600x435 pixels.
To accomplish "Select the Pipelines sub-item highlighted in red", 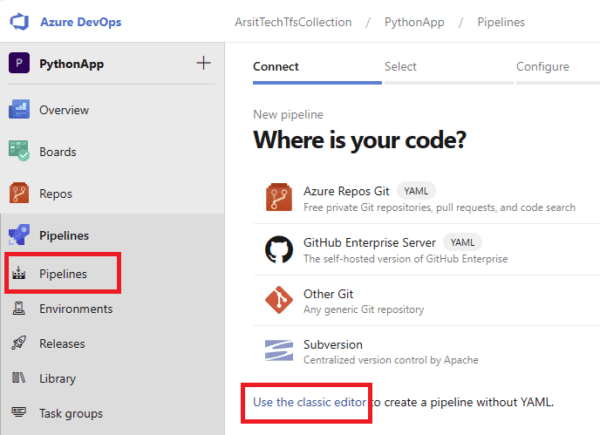I will [x=63, y=273].
